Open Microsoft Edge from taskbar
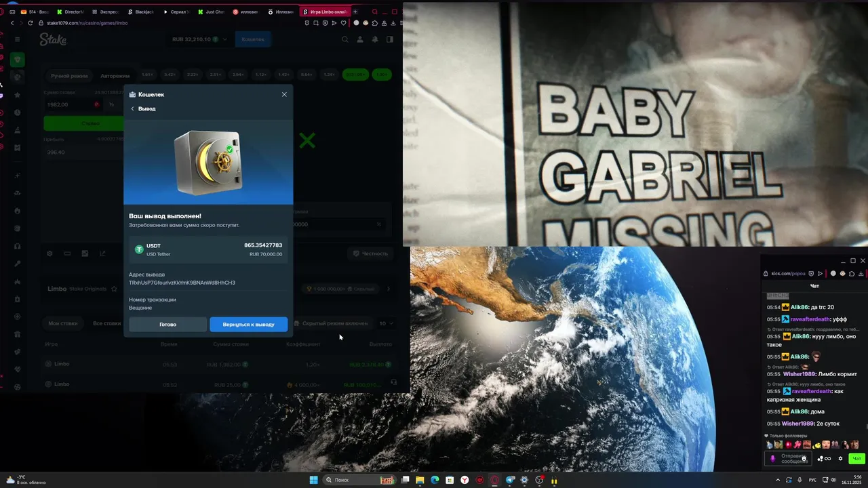 click(x=435, y=480)
